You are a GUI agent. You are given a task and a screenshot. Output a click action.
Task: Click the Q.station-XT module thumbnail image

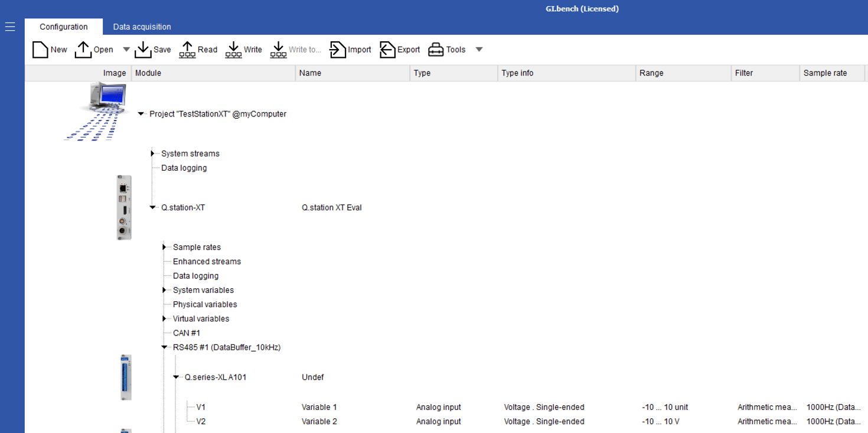click(123, 207)
